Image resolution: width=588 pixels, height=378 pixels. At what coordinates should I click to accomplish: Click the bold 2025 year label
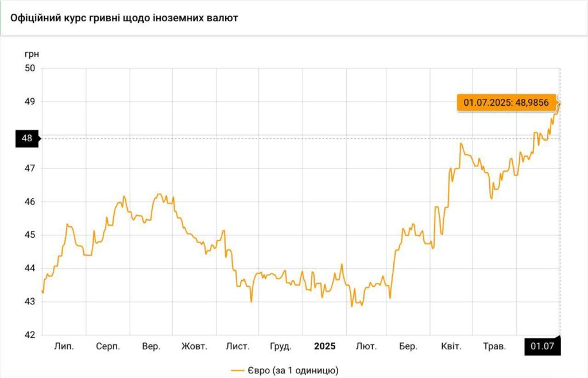324,346
